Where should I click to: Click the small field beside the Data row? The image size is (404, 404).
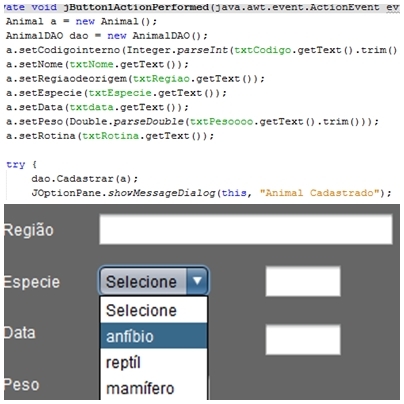pyautogui.click(x=303, y=339)
